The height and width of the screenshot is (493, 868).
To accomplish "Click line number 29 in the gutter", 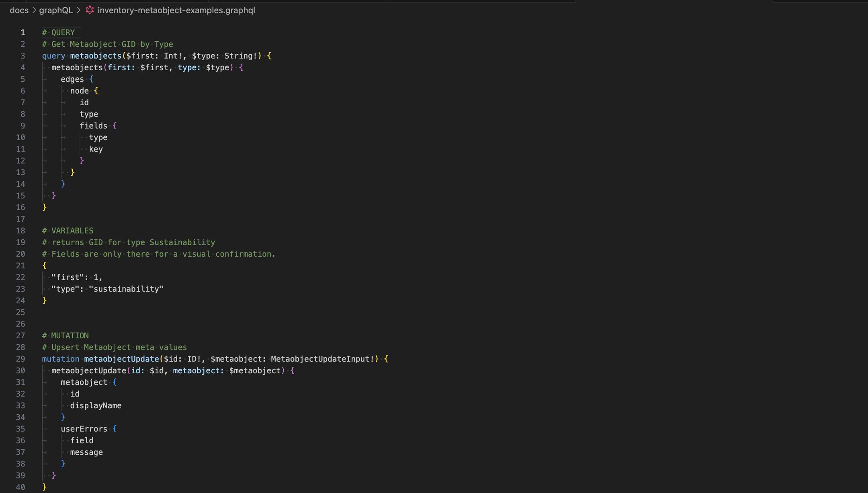I will point(20,359).
